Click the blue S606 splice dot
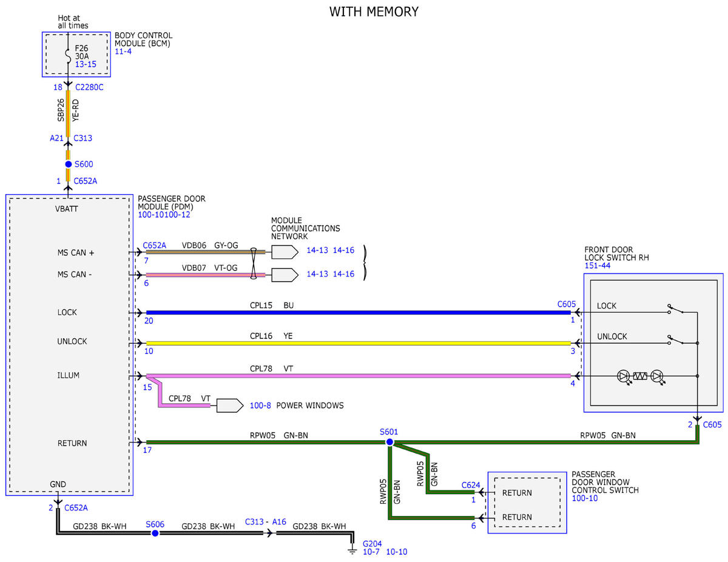The image size is (728, 562). point(155,533)
